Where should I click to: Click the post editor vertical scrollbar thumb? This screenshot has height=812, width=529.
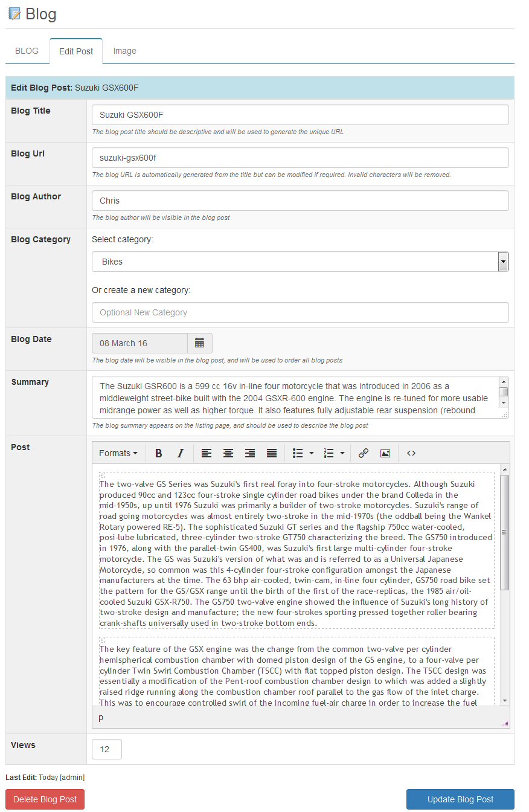click(505, 532)
